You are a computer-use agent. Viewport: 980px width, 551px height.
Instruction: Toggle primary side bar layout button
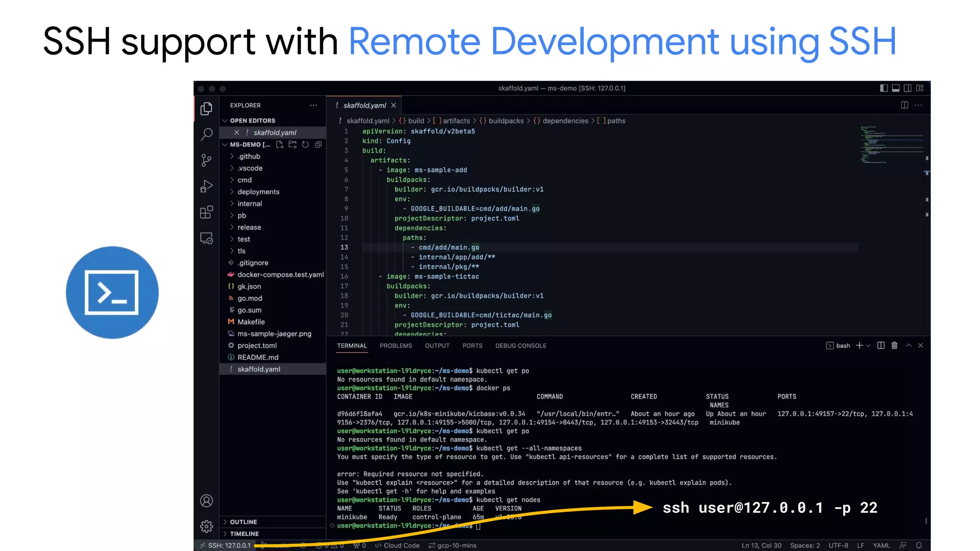click(884, 88)
